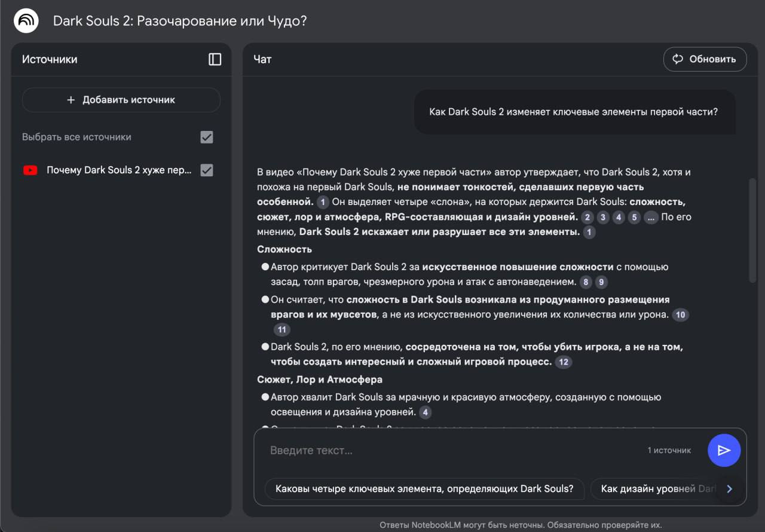
Task: Expand additional citations via the ellipsis badge
Action: coord(651,217)
